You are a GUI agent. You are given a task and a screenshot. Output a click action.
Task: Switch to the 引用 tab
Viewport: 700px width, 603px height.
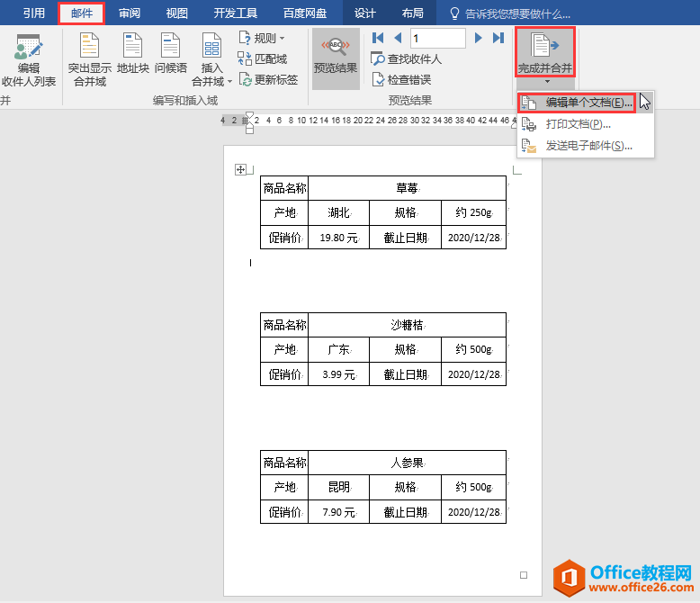pos(34,13)
